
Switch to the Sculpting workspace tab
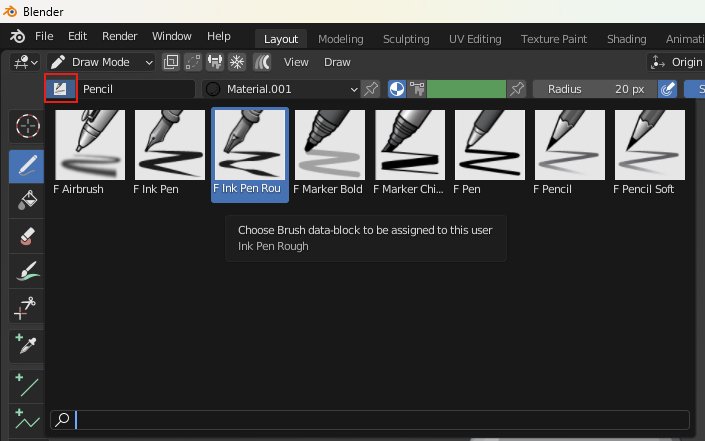[406, 39]
